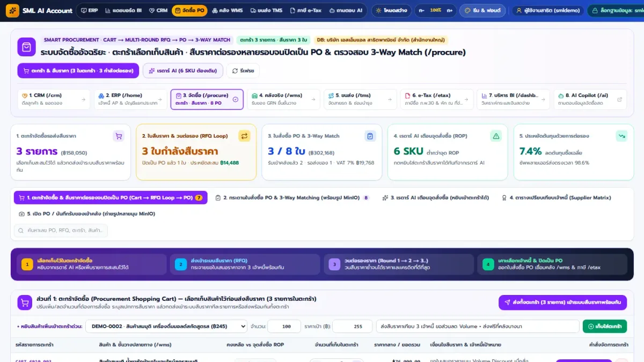Open the 2. ERP (/home) workflow card
The image size is (644, 362).
point(130,99)
